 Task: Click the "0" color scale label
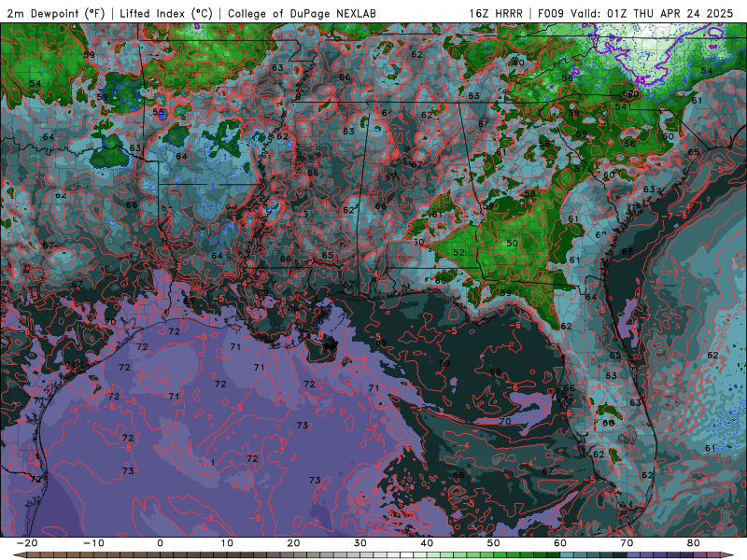click(x=160, y=543)
